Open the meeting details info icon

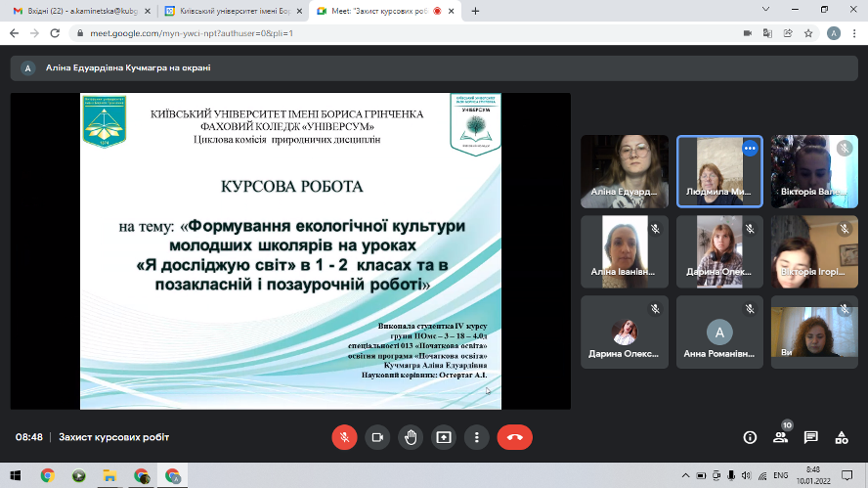(750, 437)
